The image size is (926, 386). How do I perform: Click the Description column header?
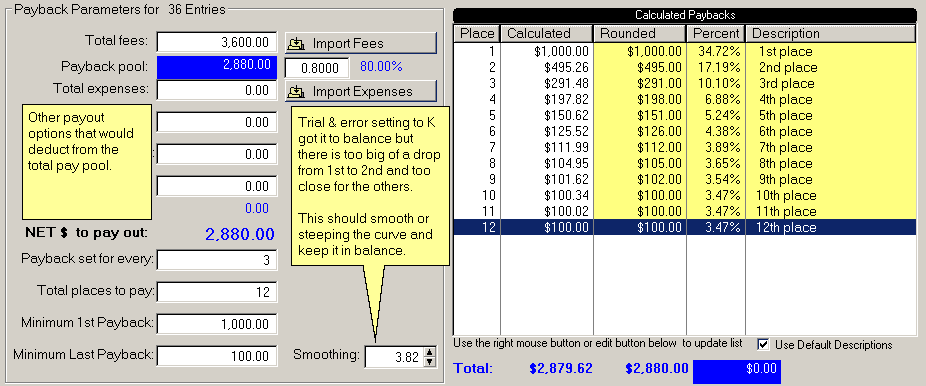(x=831, y=34)
